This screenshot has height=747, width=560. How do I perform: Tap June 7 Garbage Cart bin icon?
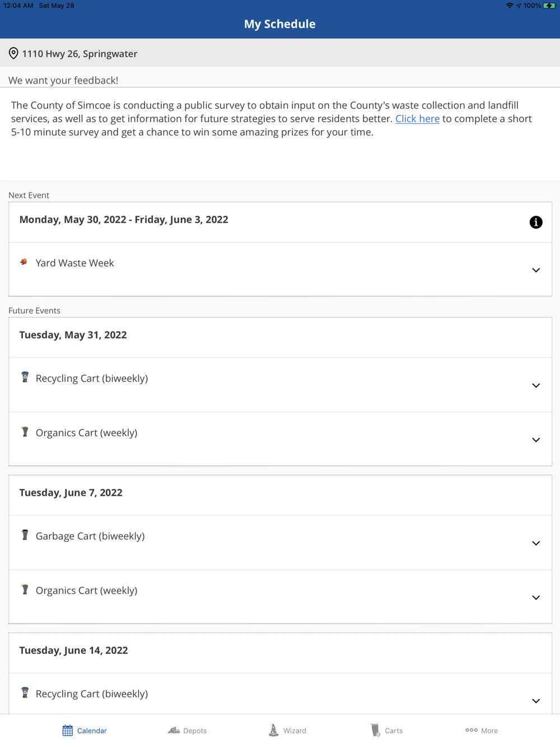coord(25,535)
